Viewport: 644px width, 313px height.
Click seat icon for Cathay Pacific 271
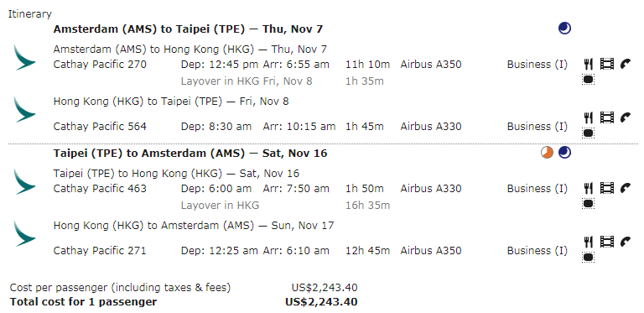tap(588, 258)
